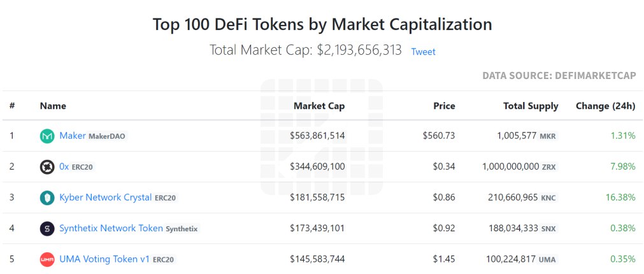This screenshot has width=644, height=274.
Task: Click the # rank column header
Action: click(x=12, y=106)
